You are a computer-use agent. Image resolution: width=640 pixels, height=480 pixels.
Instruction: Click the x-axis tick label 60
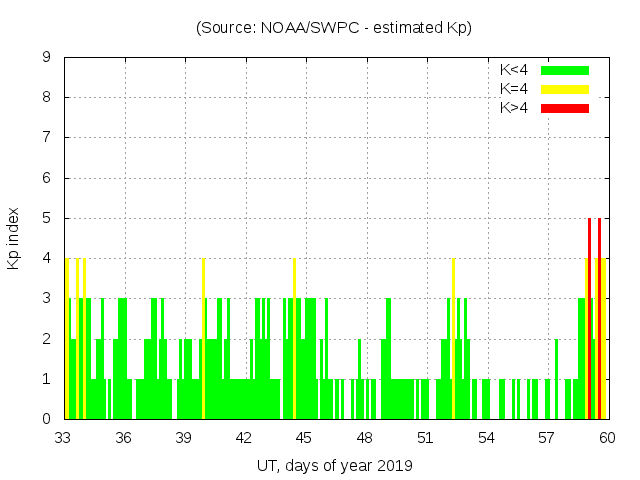(606, 438)
